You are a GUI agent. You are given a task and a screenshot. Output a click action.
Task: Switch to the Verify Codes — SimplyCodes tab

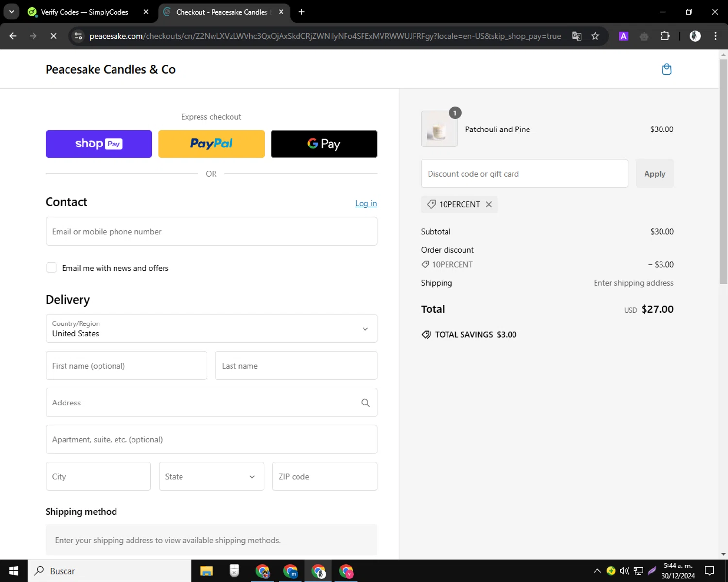(x=84, y=12)
